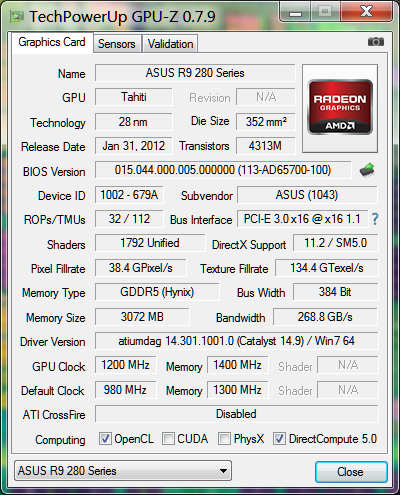Toggle the CUDA checkbox

[168, 439]
